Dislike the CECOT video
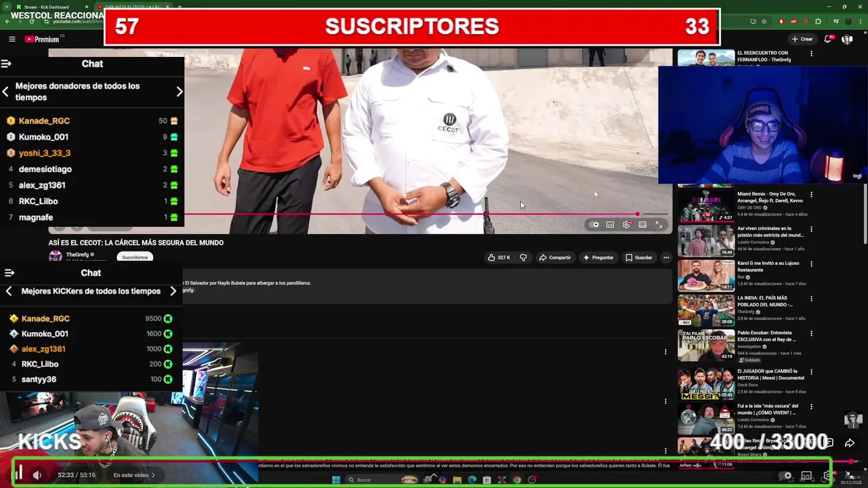Screen dimensions: 868x488 click(523, 258)
